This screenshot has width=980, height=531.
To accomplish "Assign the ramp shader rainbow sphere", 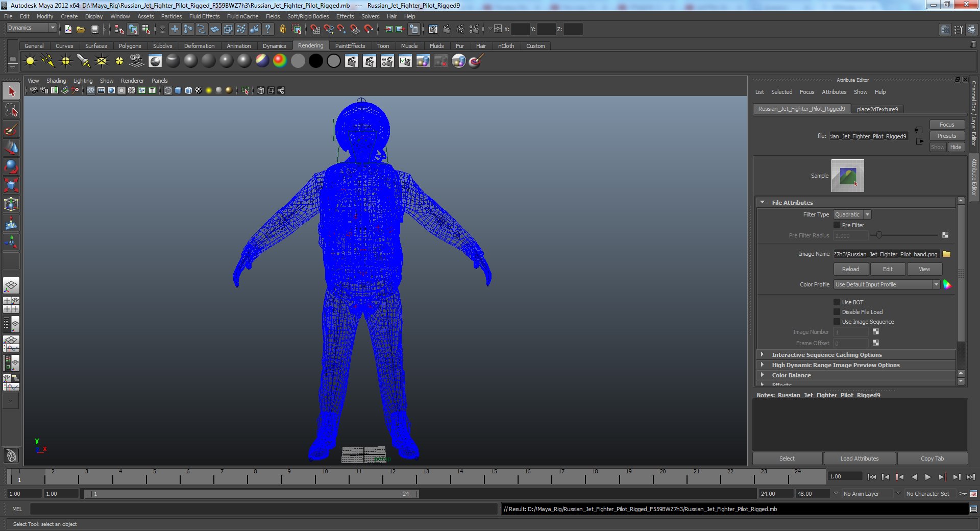I will click(x=280, y=61).
